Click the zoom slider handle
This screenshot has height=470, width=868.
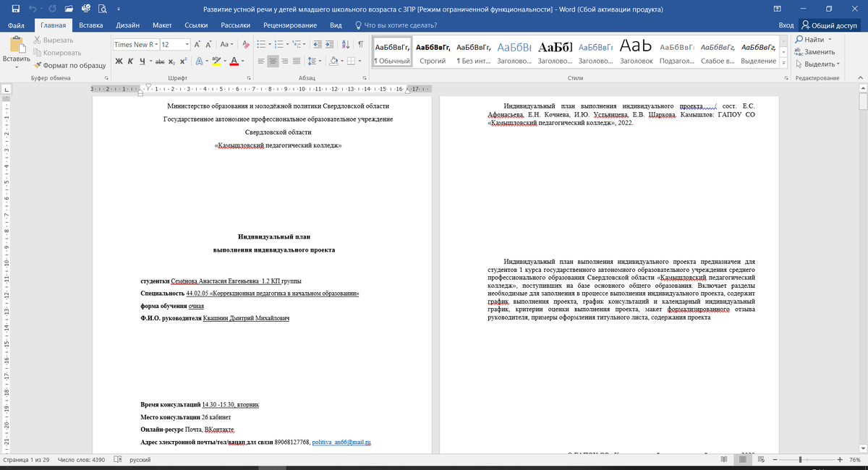800,460
